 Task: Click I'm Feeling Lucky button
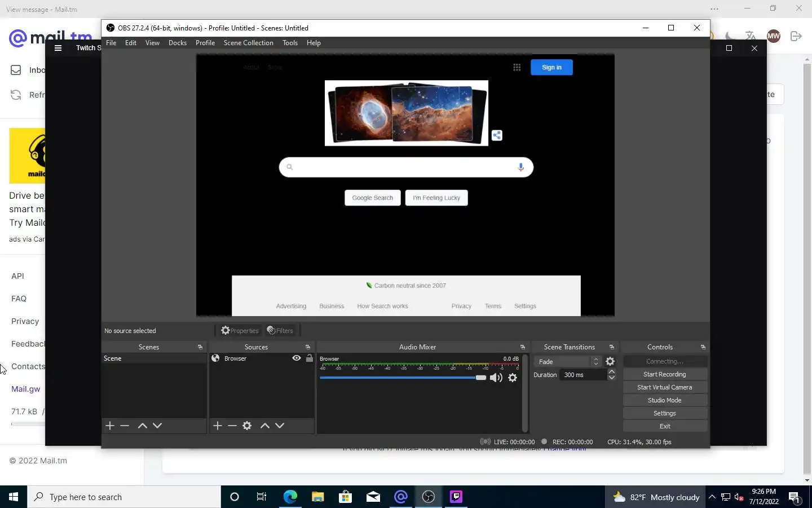(436, 198)
